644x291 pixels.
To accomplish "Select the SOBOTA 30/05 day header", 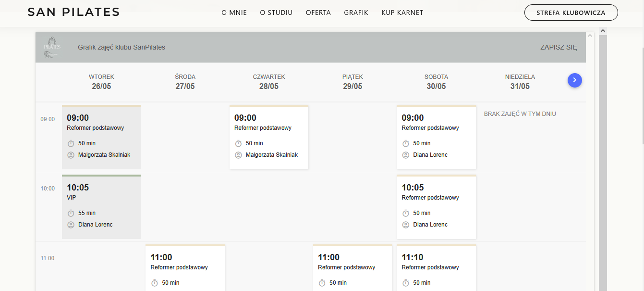I will (436, 82).
